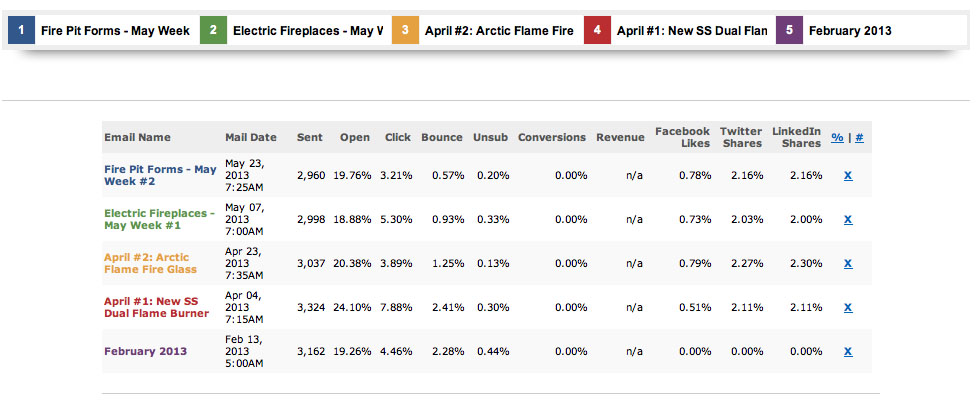The image size is (980, 406).
Task: Remove Arctic Flame Fire Glass row X
Action: pyautogui.click(x=848, y=263)
